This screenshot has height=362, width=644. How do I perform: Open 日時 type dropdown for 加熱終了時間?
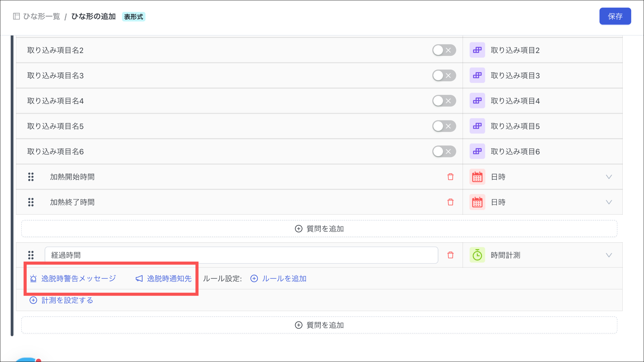[609, 202]
